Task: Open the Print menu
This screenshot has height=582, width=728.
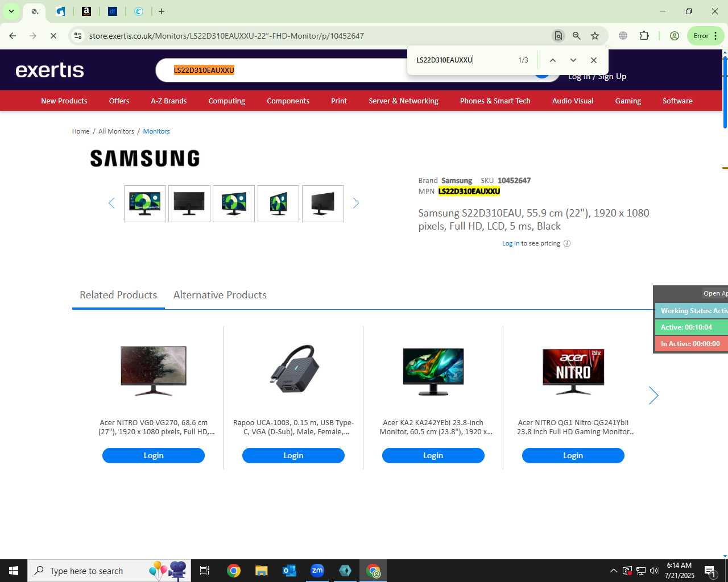Action: [x=339, y=101]
